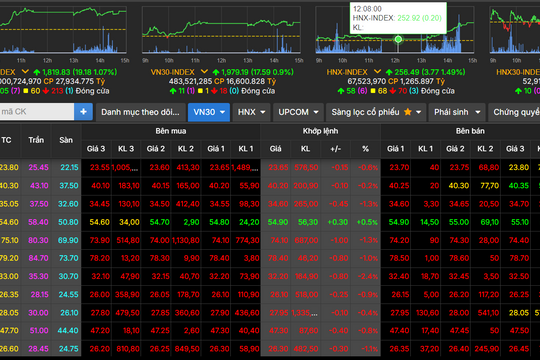Click the TC column header
540x360 pixels.
pyautogui.click(x=6, y=140)
